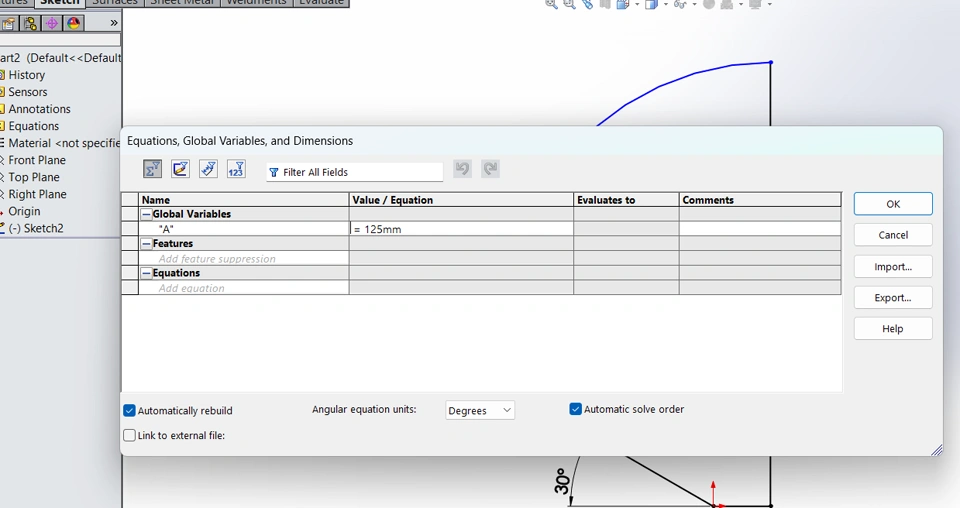Switch to the Evaluate ribbon tab
Screen dimensions: 960x508
click(321, 3)
